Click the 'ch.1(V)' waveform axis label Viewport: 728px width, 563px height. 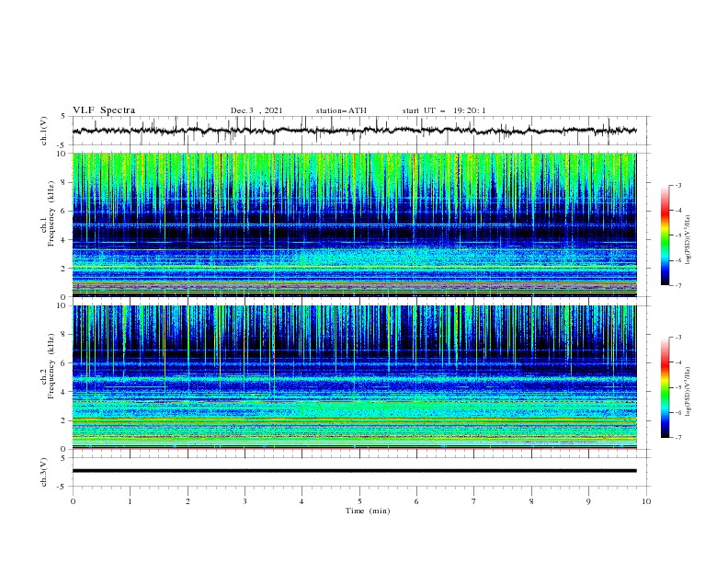point(44,131)
